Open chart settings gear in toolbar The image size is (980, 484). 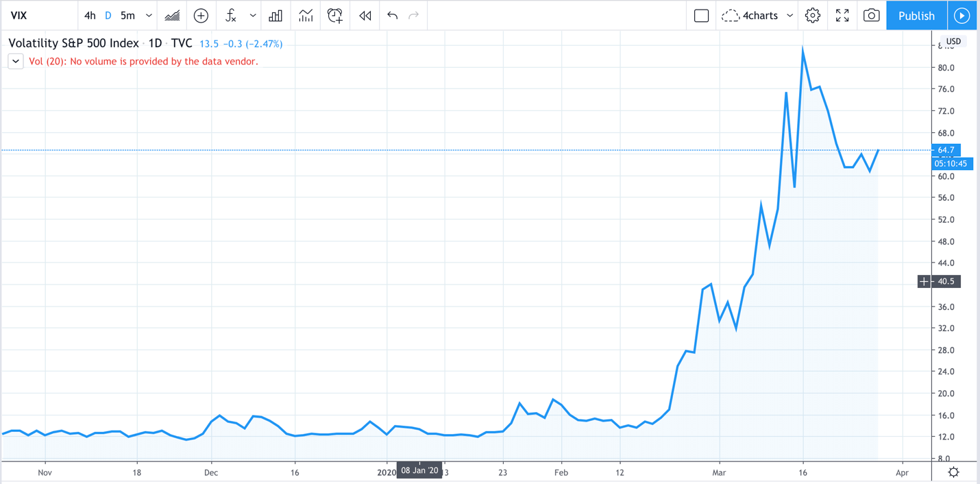tap(813, 15)
